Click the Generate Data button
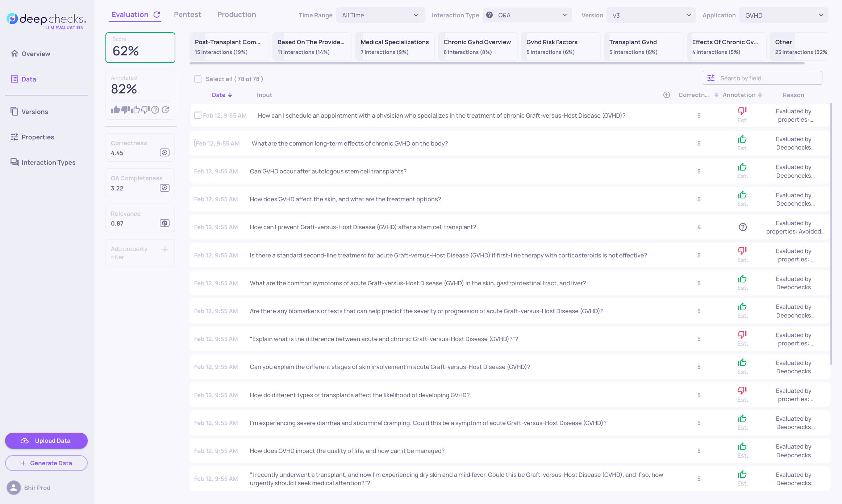 point(46,463)
